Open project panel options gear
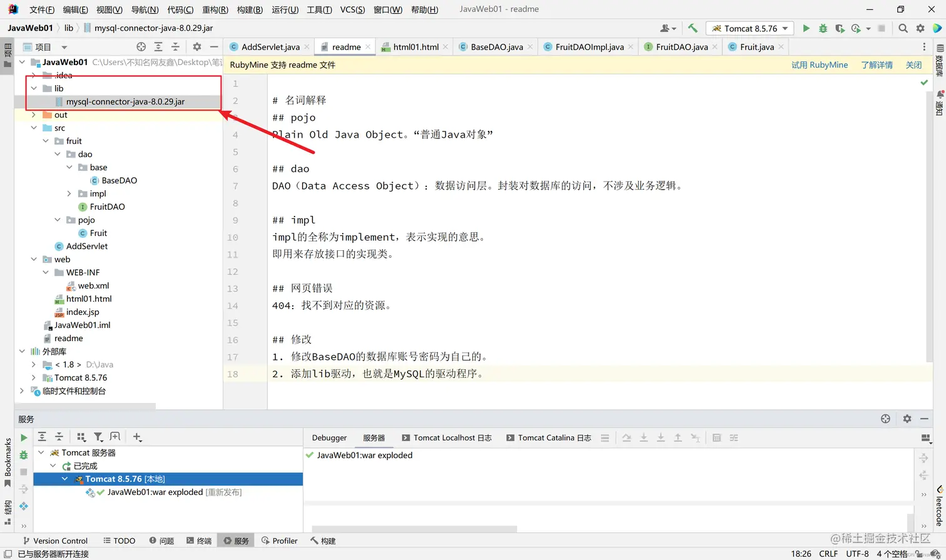The image size is (946, 560). click(x=197, y=47)
